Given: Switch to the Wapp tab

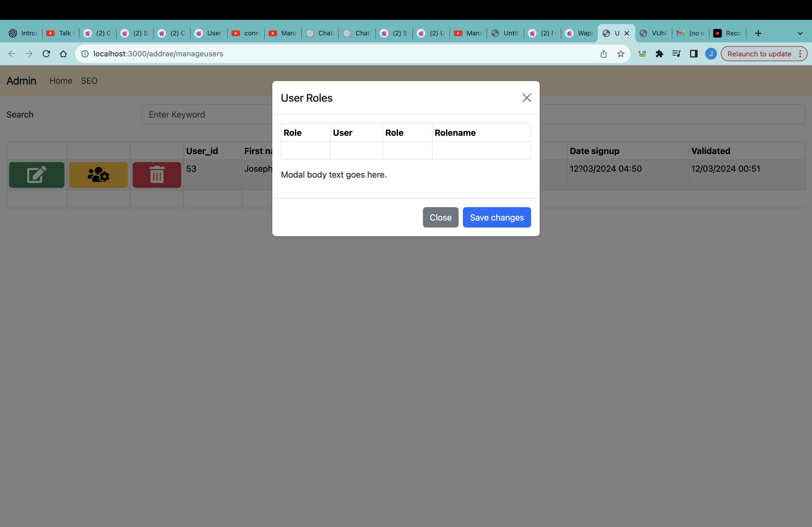Looking at the screenshot, I should (x=579, y=33).
